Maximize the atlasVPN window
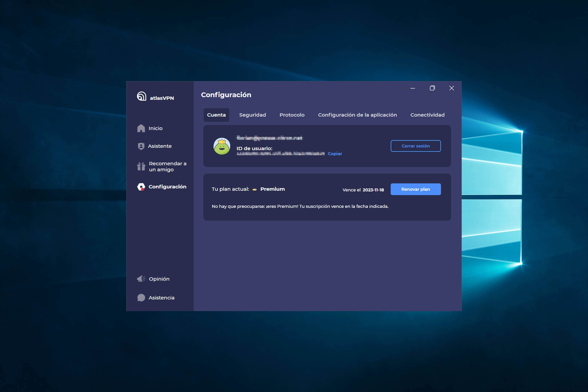Image resolution: width=588 pixels, height=392 pixels. (432, 88)
